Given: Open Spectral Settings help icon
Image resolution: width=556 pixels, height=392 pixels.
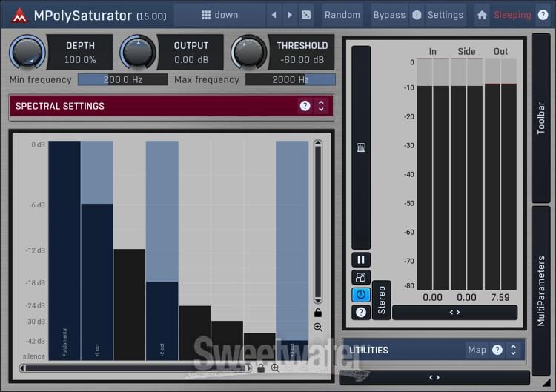Looking at the screenshot, I should tap(305, 106).
